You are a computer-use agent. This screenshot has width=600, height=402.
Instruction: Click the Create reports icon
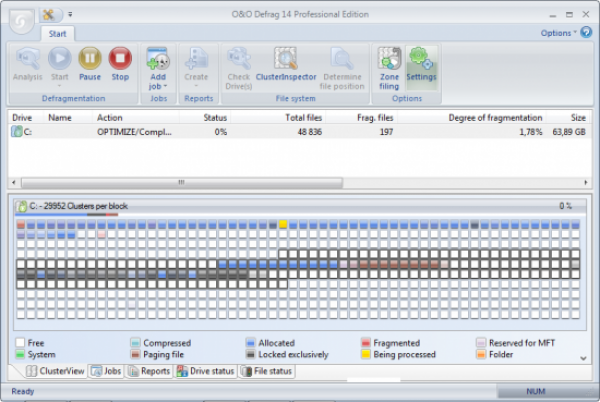pos(196,59)
